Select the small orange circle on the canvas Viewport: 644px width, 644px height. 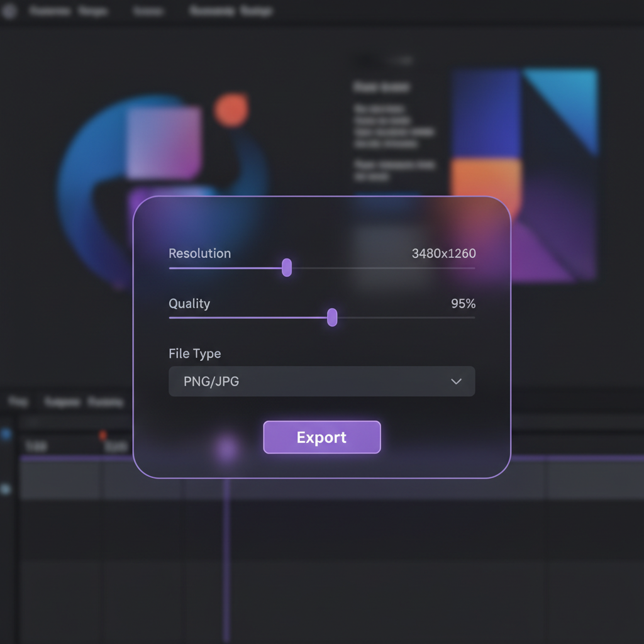(231, 109)
